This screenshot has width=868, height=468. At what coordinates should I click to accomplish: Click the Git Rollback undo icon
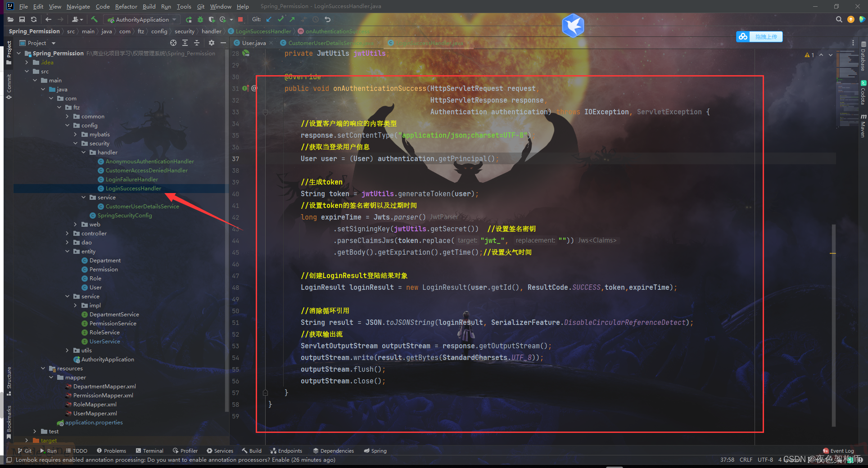(327, 19)
